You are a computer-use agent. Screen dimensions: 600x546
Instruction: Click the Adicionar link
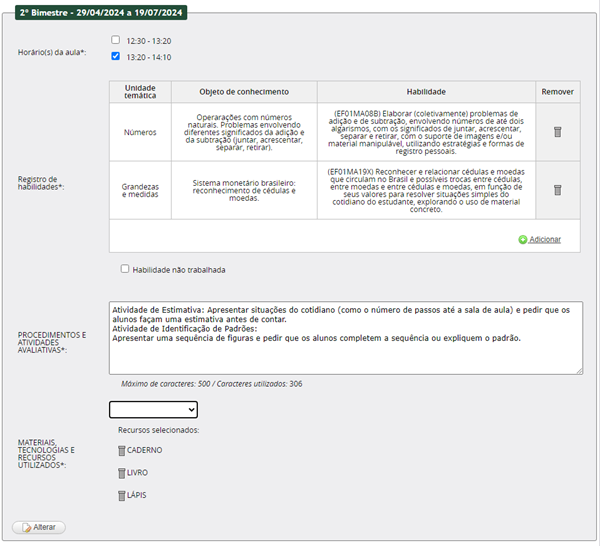(x=545, y=240)
